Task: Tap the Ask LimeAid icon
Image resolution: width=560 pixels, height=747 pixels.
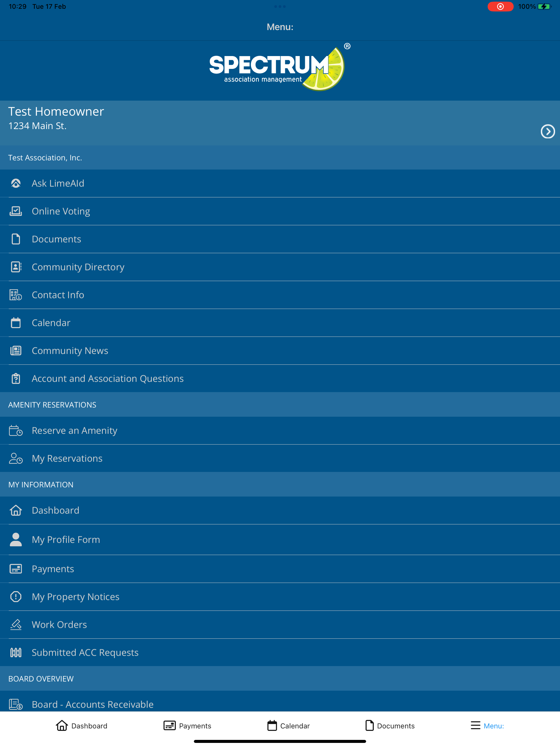Action: coord(16,183)
